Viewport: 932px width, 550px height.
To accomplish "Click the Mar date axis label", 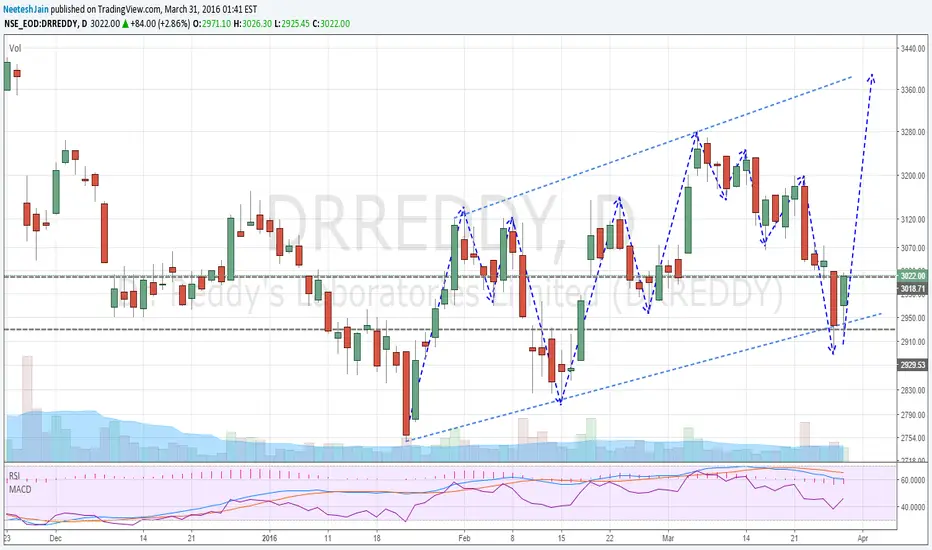I will pyautogui.click(x=668, y=538).
